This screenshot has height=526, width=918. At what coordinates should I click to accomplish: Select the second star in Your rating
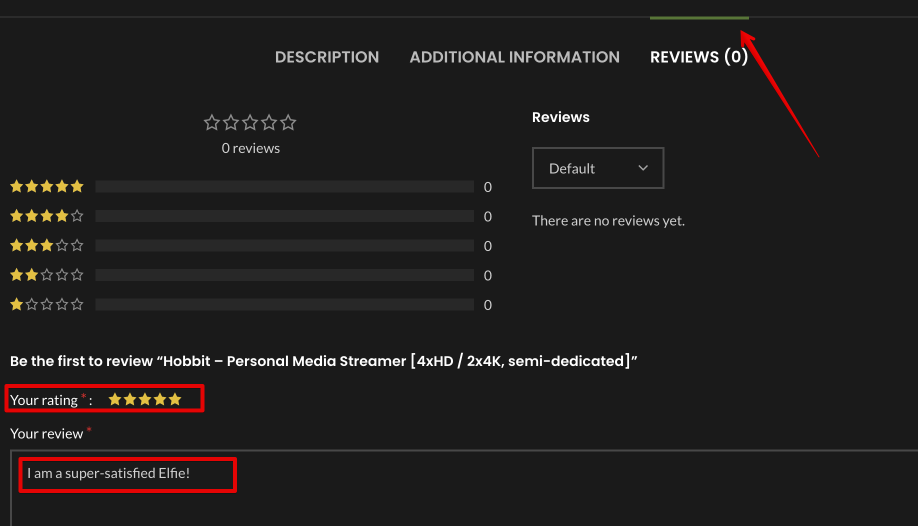click(130, 399)
